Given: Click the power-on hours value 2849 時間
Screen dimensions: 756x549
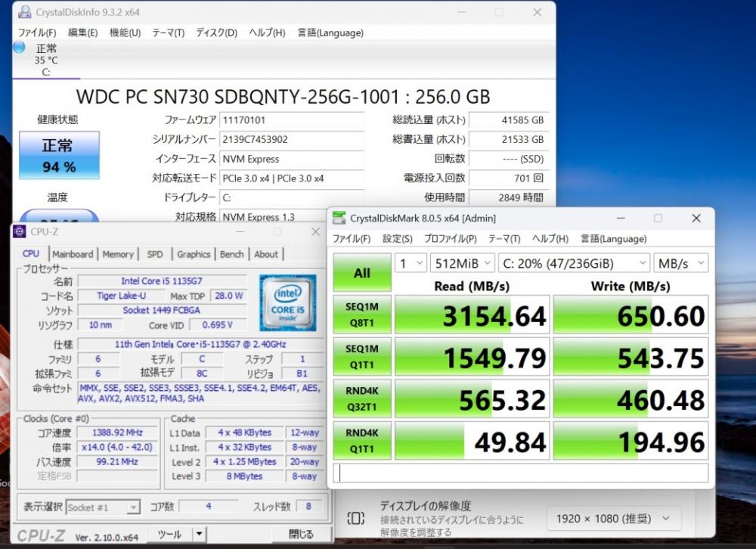Looking at the screenshot, I should point(509,197).
